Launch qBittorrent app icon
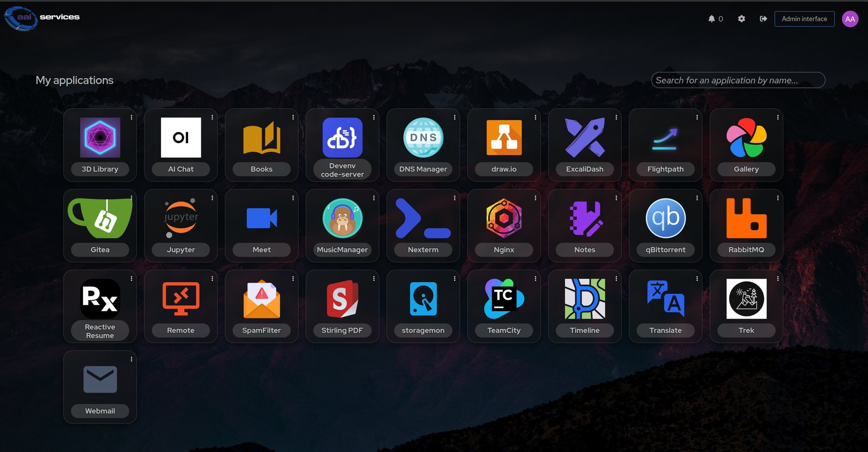 pos(666,218)
